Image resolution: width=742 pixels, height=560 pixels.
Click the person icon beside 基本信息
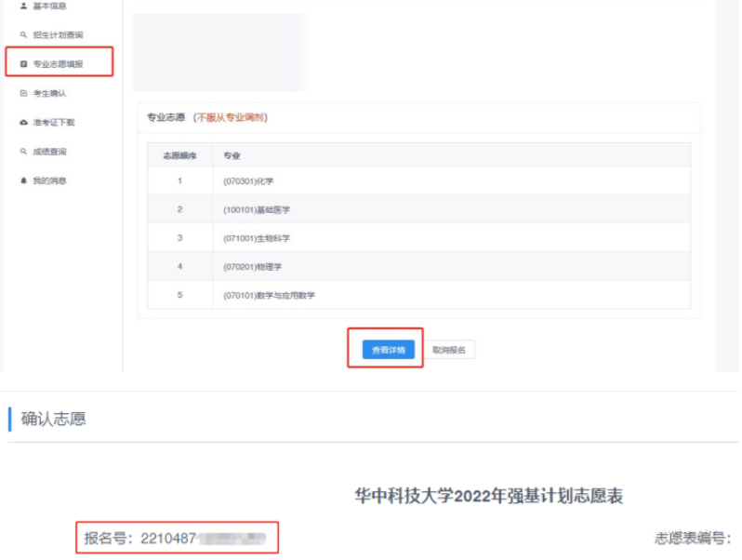tap(23, 6)
